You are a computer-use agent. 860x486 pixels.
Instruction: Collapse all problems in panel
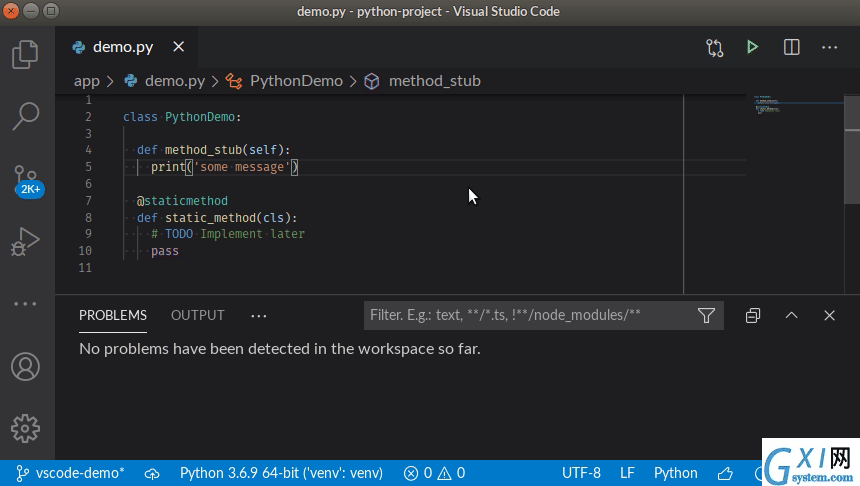click(x=753, y=315)
